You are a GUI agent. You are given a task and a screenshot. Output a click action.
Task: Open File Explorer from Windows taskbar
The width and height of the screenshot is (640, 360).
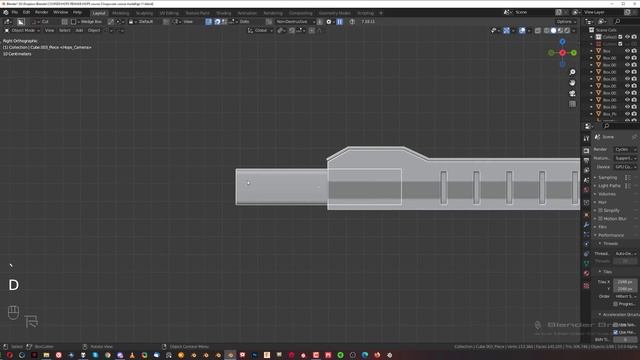(46, 355)
